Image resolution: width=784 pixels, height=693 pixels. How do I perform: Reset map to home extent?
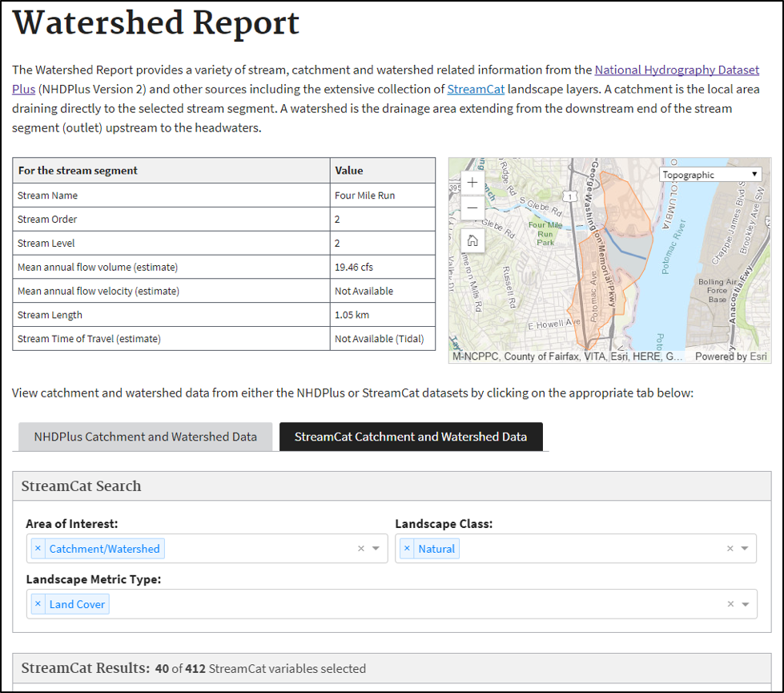point(472,240)
